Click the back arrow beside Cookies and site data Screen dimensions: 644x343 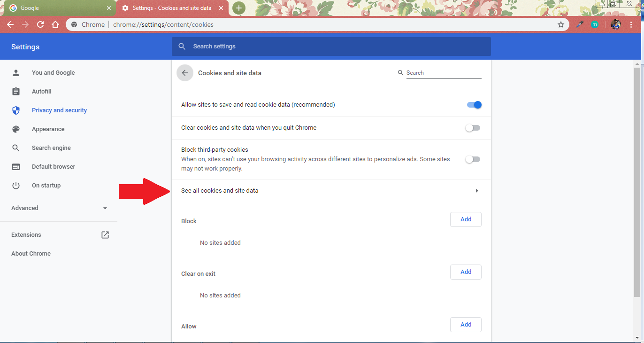[185, 73]
